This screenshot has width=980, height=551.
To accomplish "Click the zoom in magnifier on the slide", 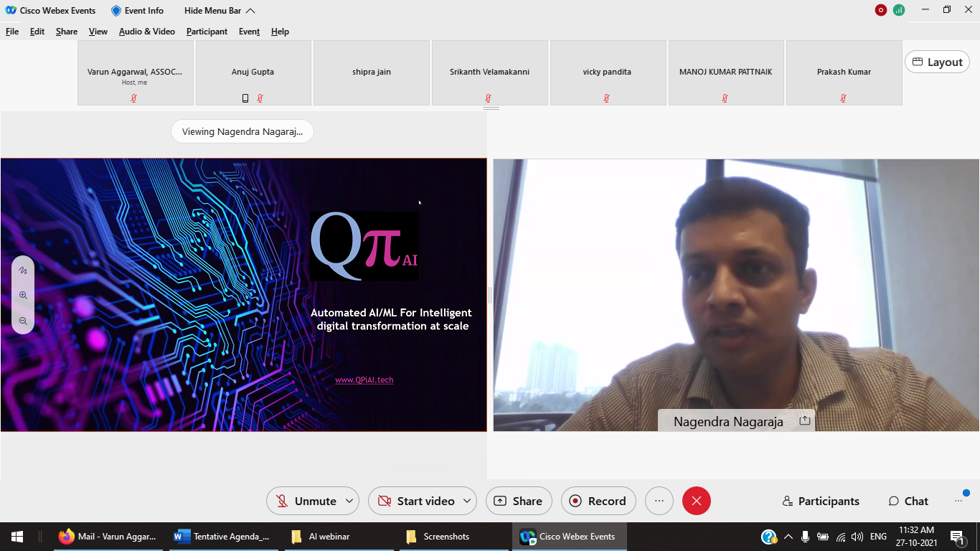I will (x=23, y=296).
